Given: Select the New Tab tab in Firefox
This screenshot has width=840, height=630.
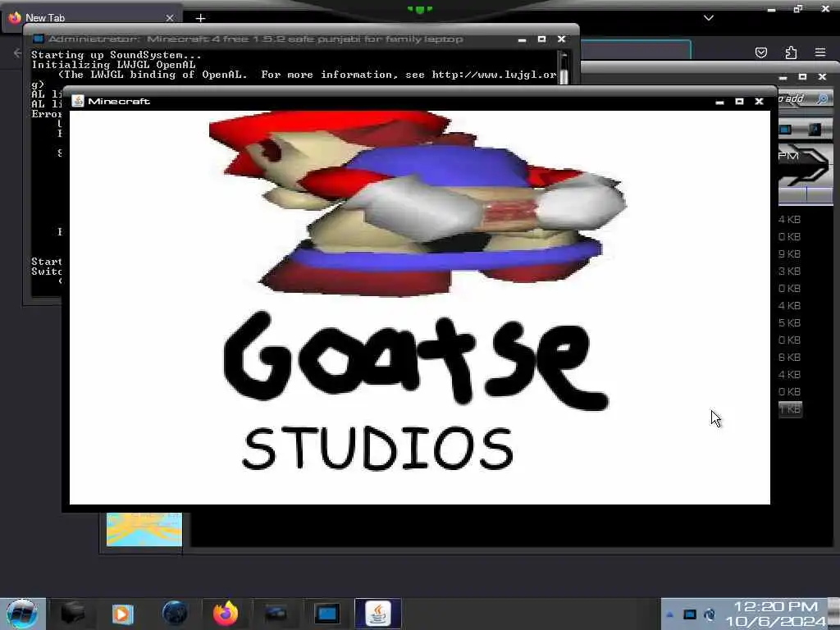Looking at the screenshot, I should pyautogui.click(x=91, y=18).
